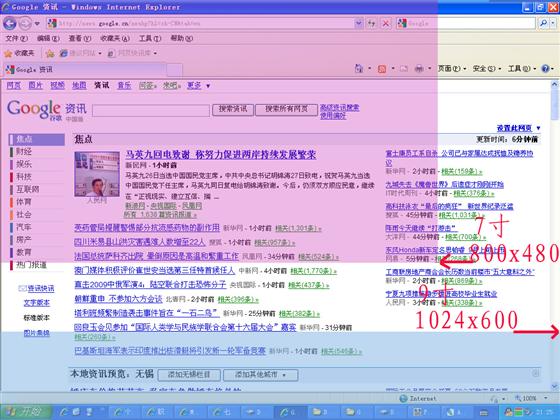Screen dimensions: 560x420
Task: Open the 工具(O) command bar menu
Action: click(x=521, y=68)
